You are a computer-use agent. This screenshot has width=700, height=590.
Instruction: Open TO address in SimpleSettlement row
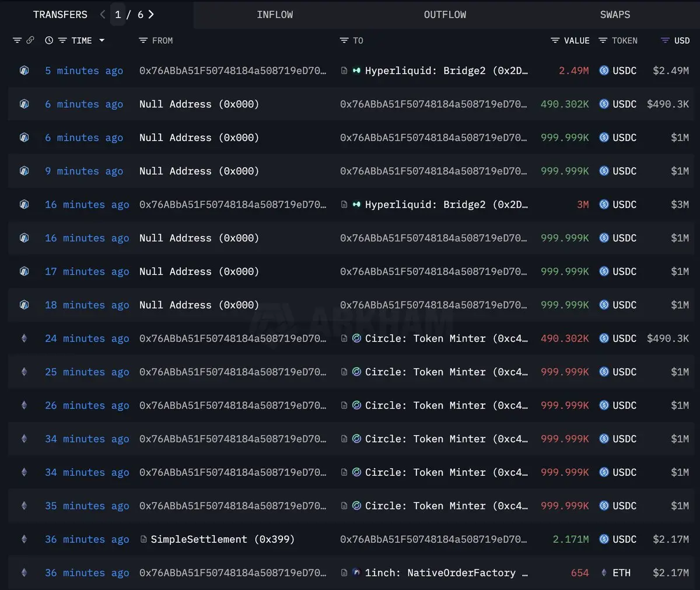(433, 539)
